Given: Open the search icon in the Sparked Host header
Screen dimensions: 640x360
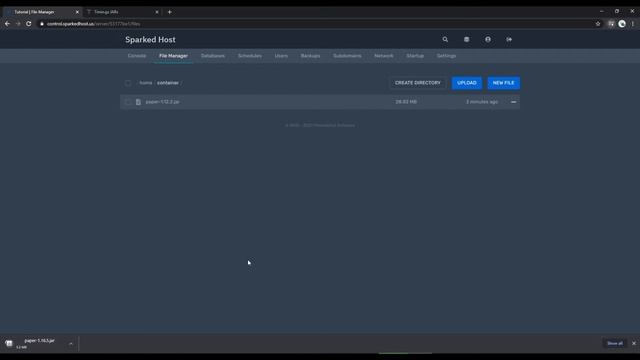Looking at the screenshot, I should 445,40.
